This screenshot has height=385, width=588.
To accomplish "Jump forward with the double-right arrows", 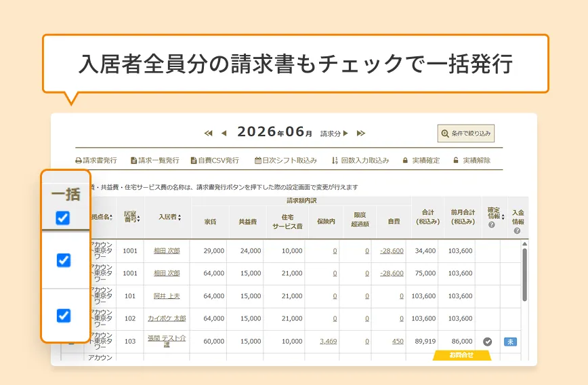I will click(x=361, y=134).
